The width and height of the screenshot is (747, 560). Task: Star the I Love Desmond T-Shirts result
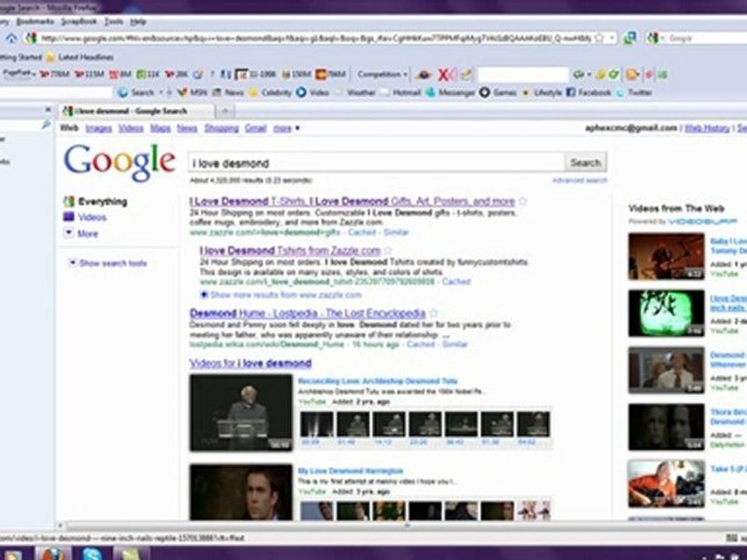523,201
